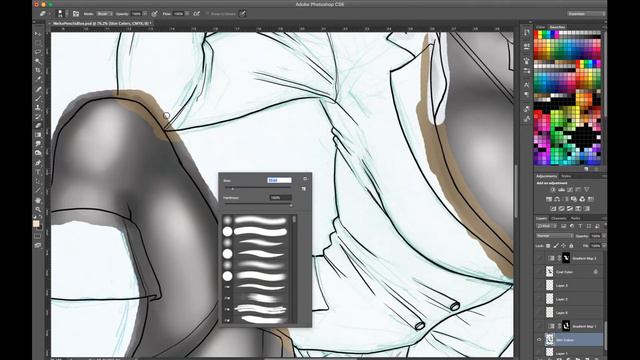Toggle pressure for opacity button
640x360 pixels.
click(x=154, y=14)
